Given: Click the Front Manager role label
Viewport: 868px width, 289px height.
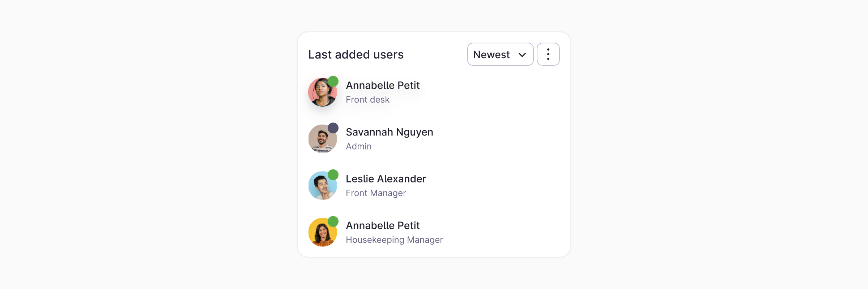Looking at the screenshot, I should click(x=376, y=193).
